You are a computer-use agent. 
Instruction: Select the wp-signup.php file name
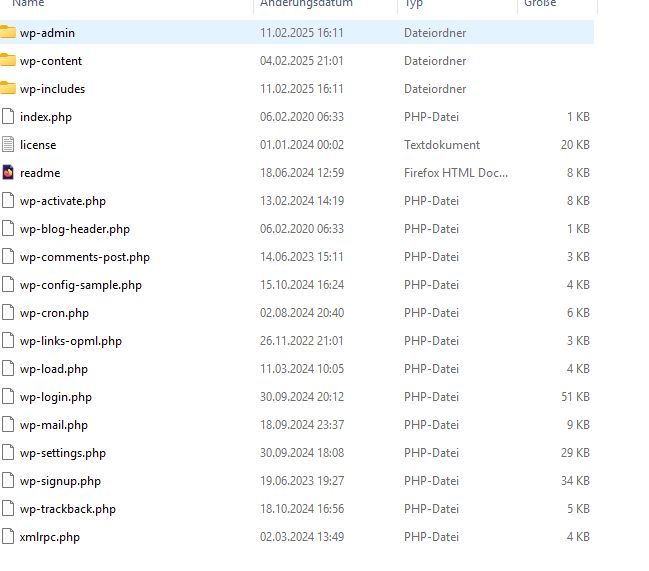point(60,481)
